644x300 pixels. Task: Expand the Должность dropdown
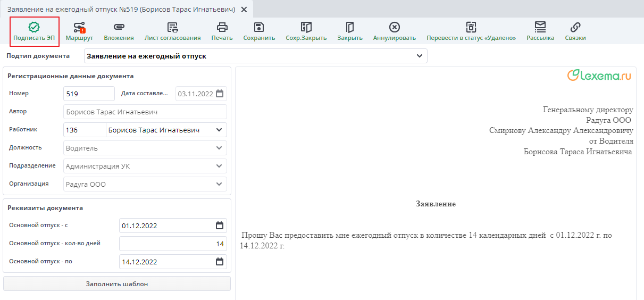pyautogui.click(x=219, y=148)
